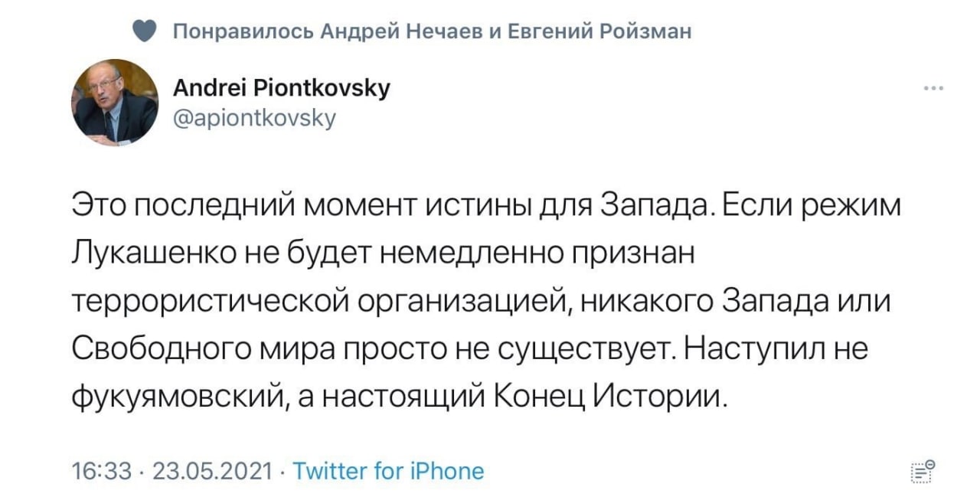980x497 pixels.
Task: Click the Andrei Piontkovsky display name
Action: pos(282,89)
